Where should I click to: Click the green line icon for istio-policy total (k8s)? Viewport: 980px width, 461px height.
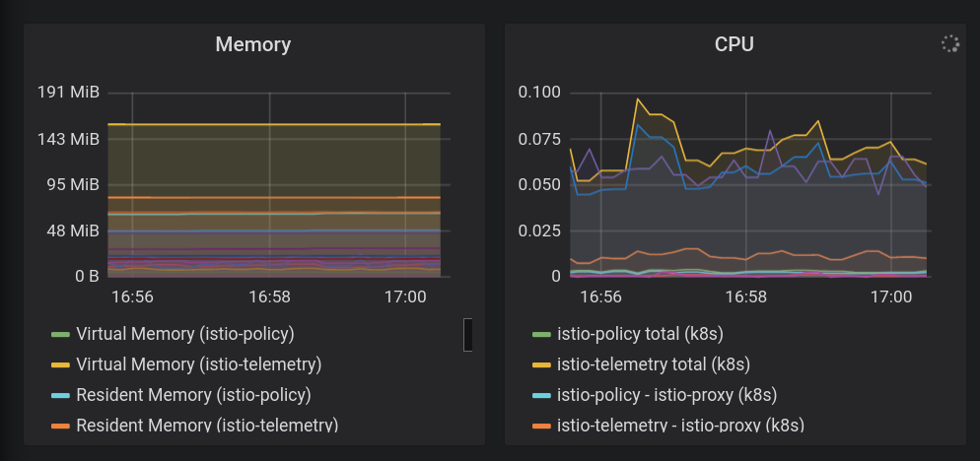coord(542,334)
